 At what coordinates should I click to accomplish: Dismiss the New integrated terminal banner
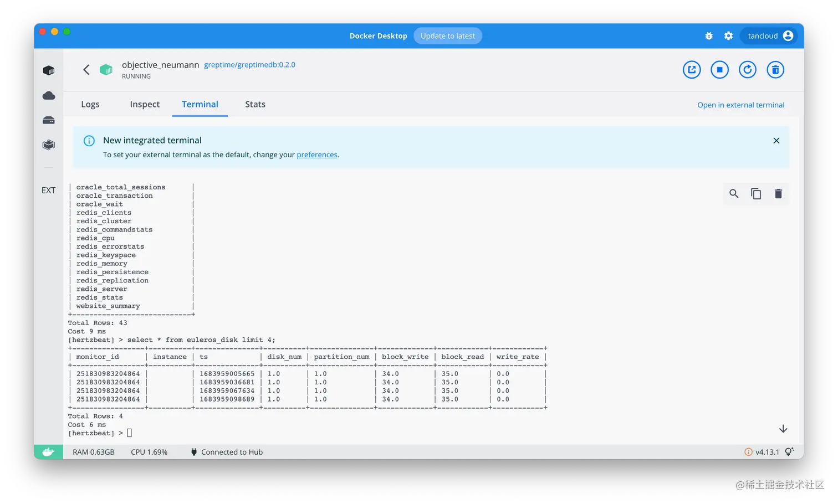[776, 141]
